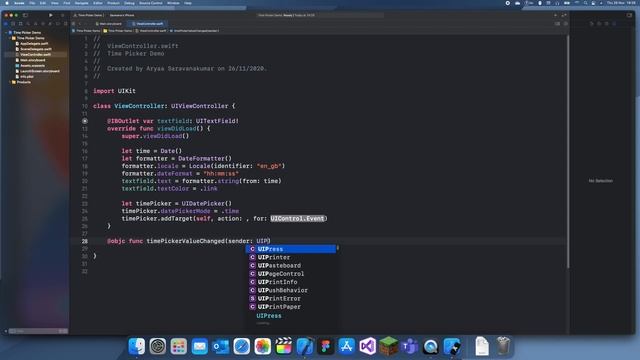
Task: Run the project with the play button
Action: pos(51,15)
